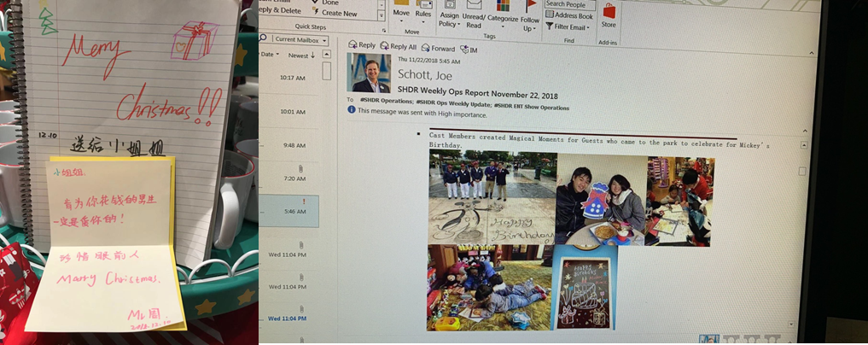The width and height of the screenshot is (868, 345).
Task: Expand the Categorize color menu
Action: (503, 17)
